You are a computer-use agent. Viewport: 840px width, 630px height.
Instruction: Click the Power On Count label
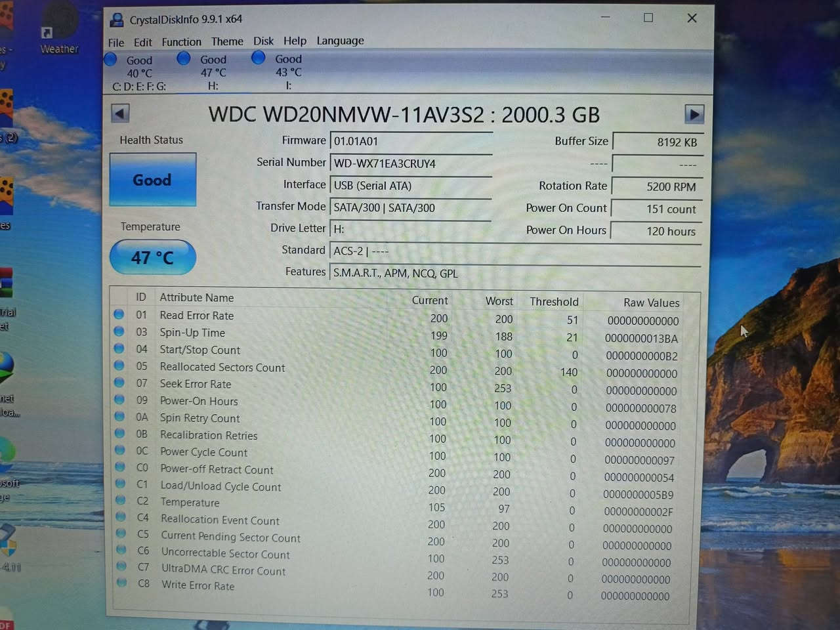point(566,208)
